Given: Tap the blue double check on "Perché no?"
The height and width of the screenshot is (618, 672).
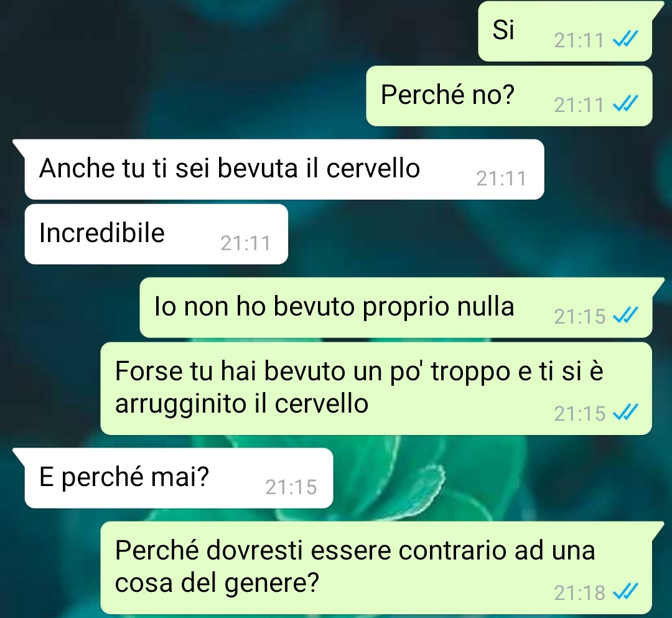Looking at the screenshot, I should coord(625,104).
